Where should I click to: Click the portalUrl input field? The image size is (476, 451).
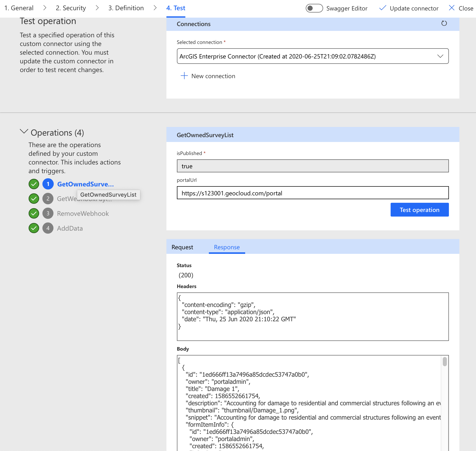pyautogui.click(x=313, y=193)
